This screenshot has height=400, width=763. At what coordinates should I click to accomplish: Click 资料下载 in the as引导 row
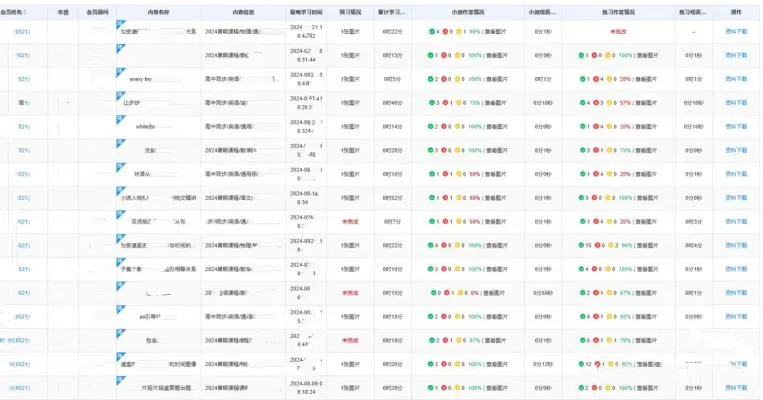[736, 317]
